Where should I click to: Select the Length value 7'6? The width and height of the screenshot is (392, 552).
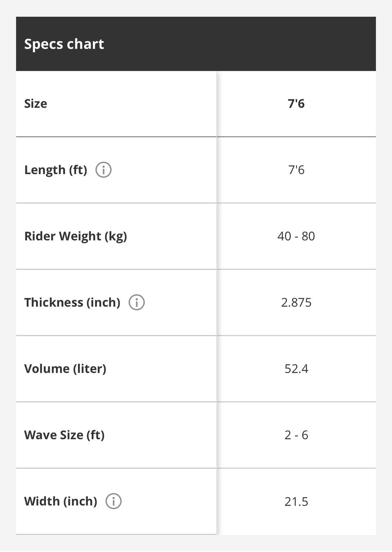(296, 170)
